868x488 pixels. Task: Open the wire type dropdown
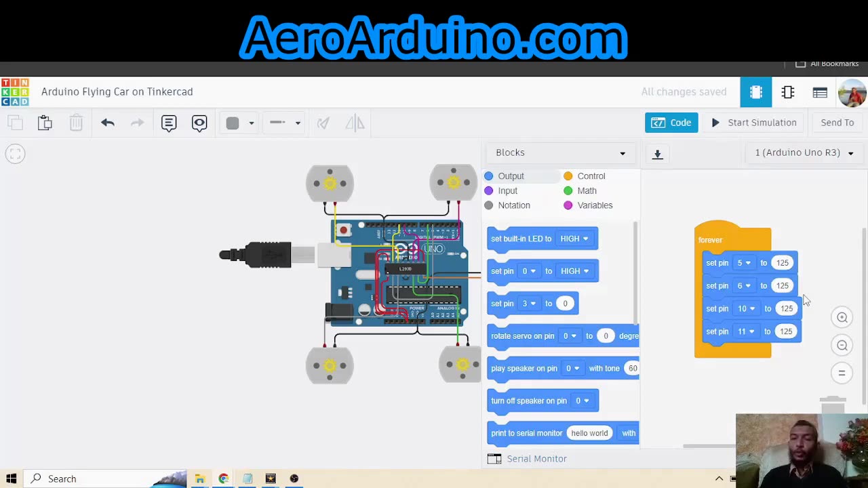tap(285, 123)
